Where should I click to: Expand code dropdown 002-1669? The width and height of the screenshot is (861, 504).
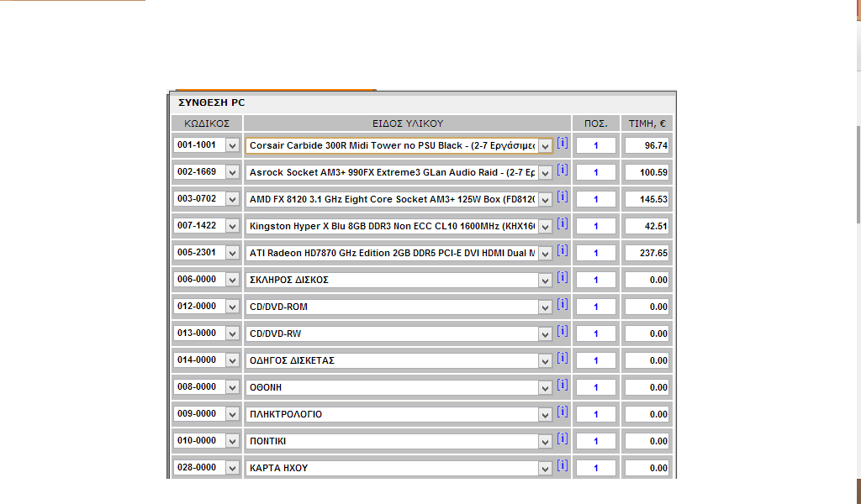click(232, 173)
